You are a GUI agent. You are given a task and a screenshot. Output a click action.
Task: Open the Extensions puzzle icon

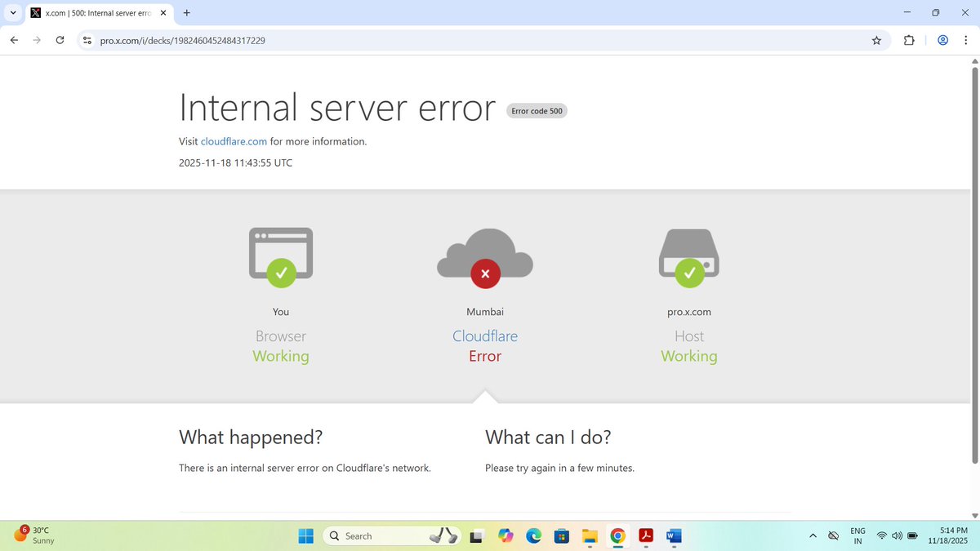[x=909, y=40]
